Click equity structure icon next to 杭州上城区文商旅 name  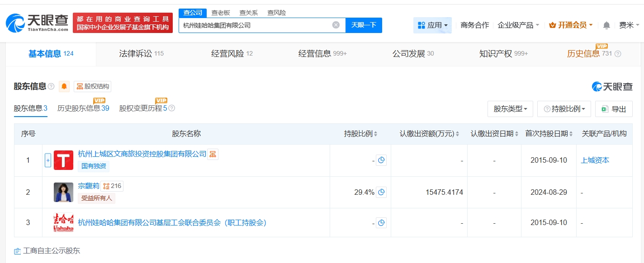coord(213,154)
